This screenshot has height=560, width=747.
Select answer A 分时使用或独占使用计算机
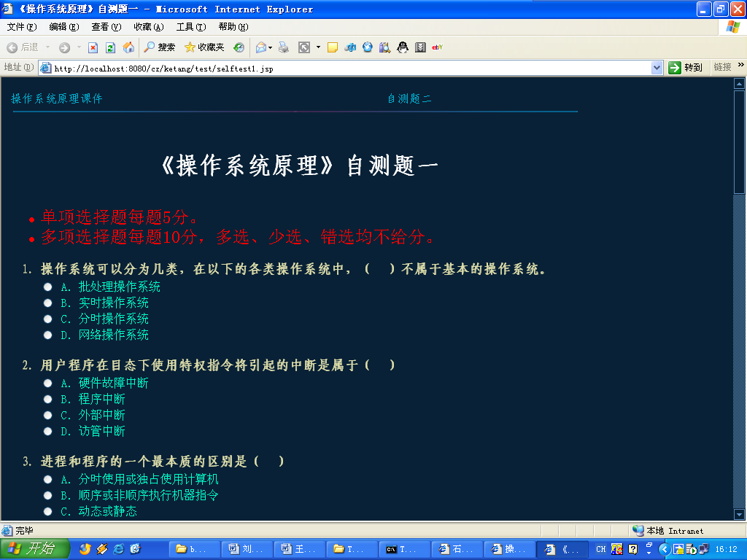click(x=47, y=479)
